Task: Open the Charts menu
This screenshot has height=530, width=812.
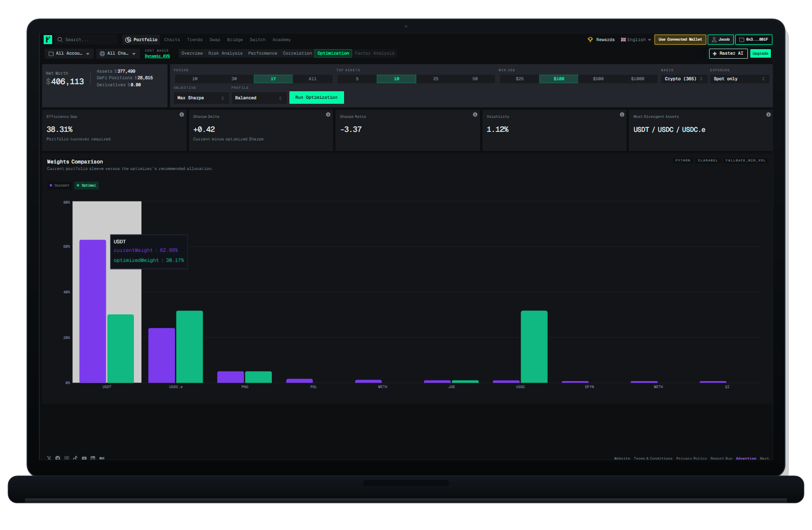Action: (172, 40)
